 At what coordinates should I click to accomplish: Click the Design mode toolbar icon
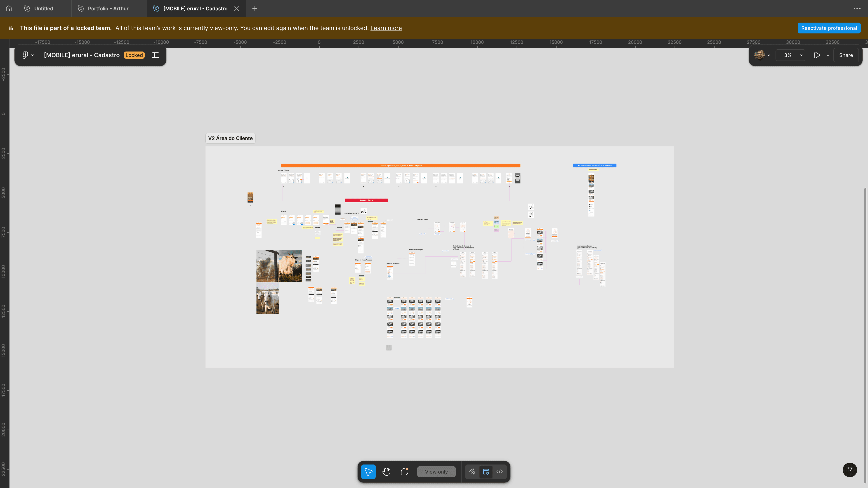click(x=486, y=472)
